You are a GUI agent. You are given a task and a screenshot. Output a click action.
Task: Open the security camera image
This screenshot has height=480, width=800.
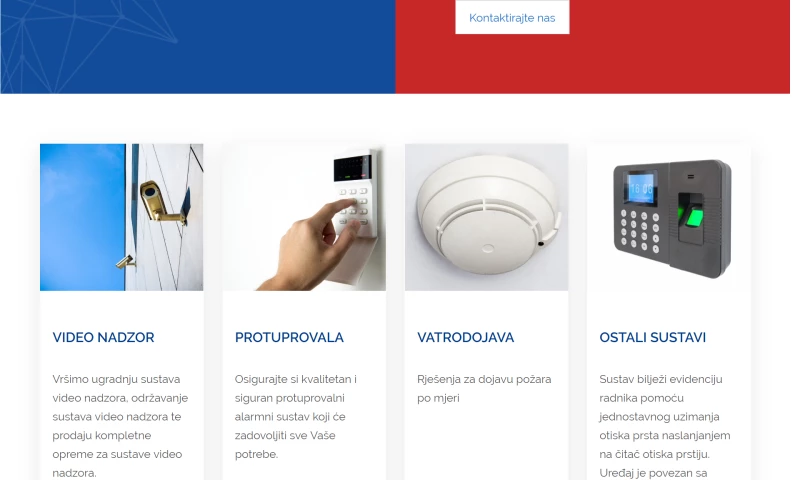[121, 217]
